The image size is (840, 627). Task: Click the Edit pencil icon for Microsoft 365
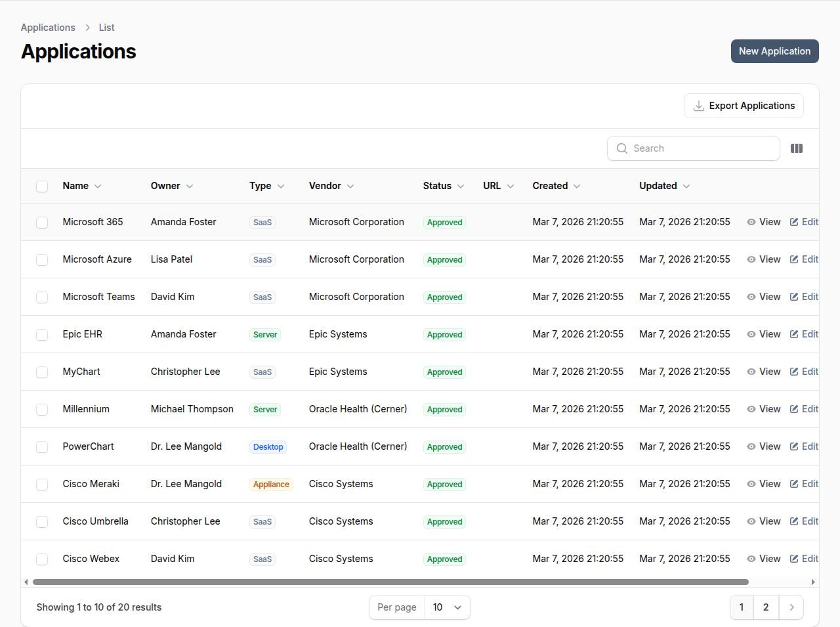[794, 222]
